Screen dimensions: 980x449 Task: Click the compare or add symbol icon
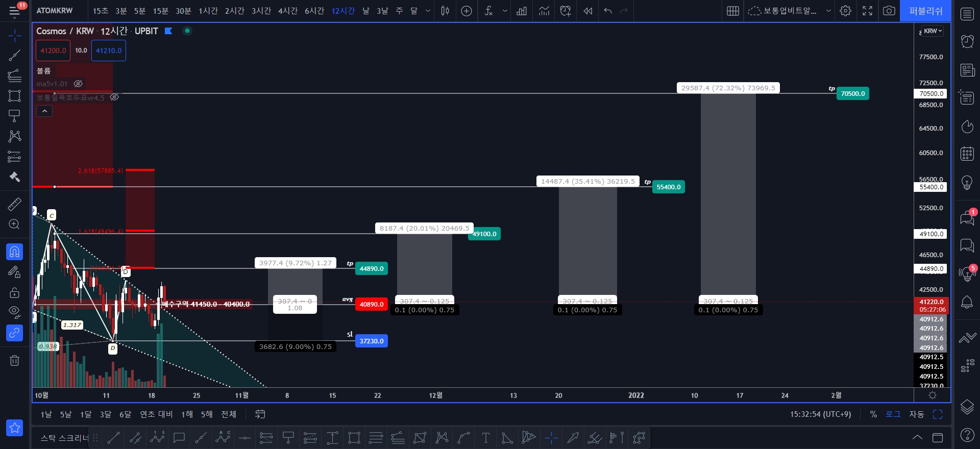(x=467, y=11)
